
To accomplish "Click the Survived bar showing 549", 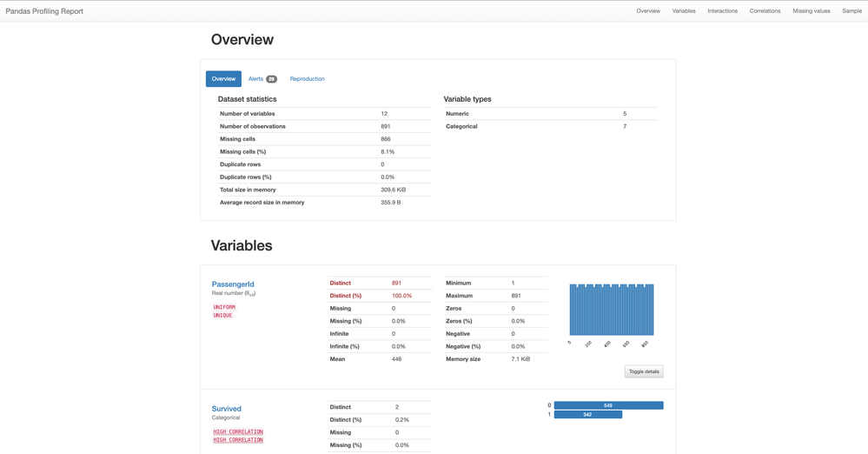I will (x=608, y=405).
